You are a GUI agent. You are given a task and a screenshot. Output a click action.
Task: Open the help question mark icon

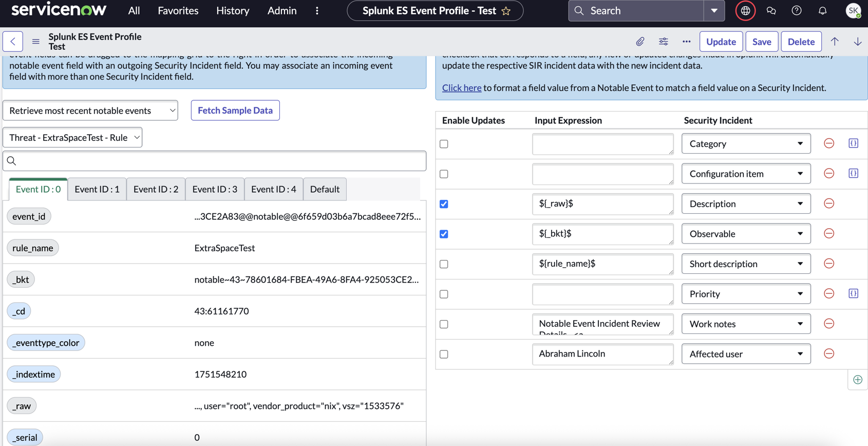797,11
